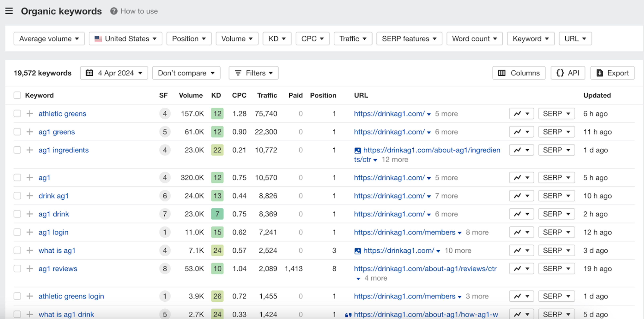Check the box for ag1 reviews row
644x319 pixels.
(17, 269)
